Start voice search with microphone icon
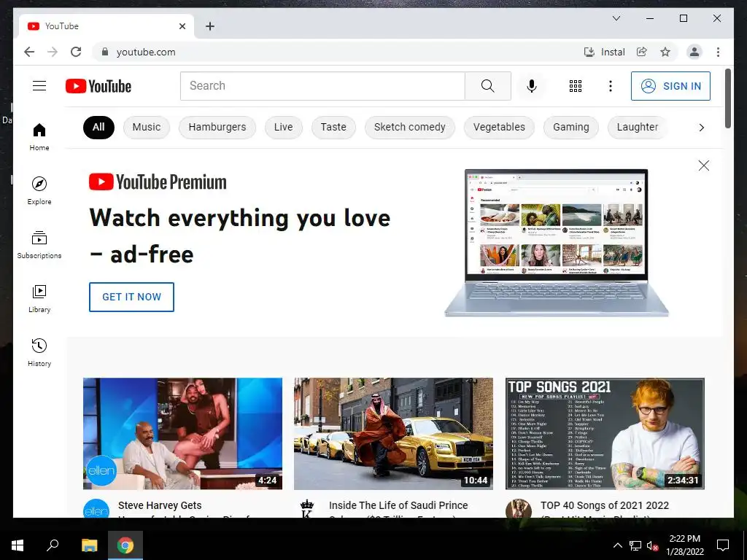 click(x=532, y=86)
